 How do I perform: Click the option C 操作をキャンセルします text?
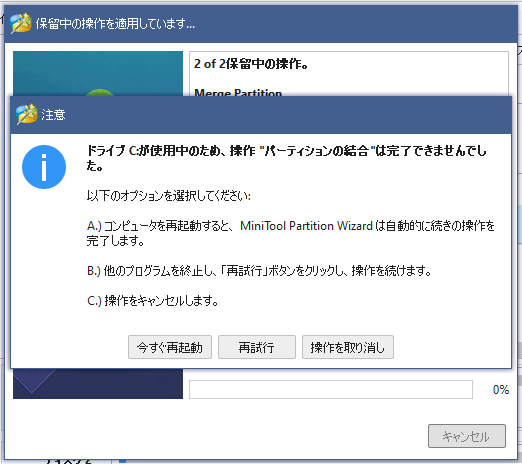pos(153,301)
